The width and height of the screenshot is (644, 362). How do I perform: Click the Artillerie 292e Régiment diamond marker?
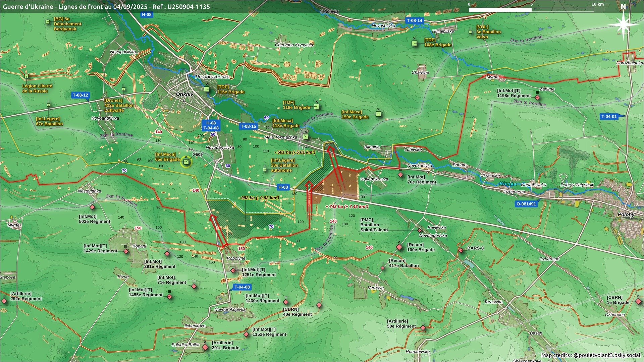[x=4, y=301]
